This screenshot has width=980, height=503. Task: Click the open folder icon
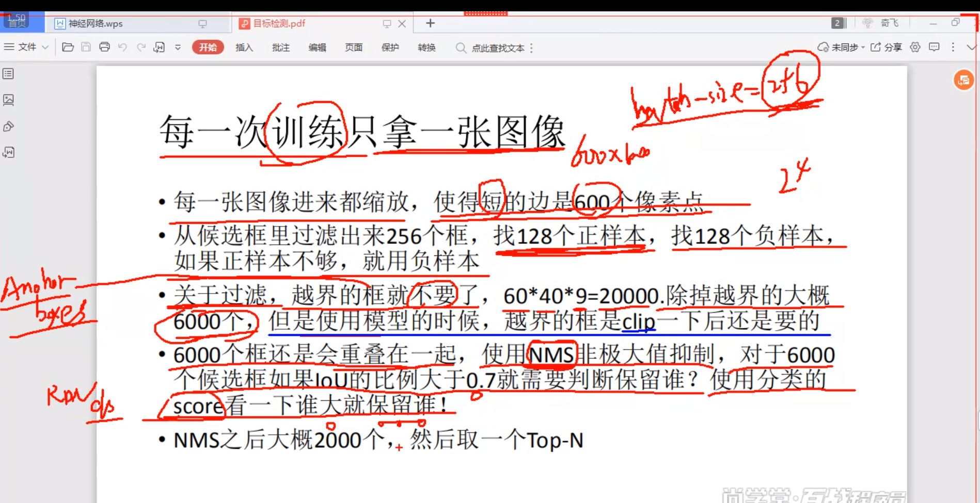click(68, 47)
